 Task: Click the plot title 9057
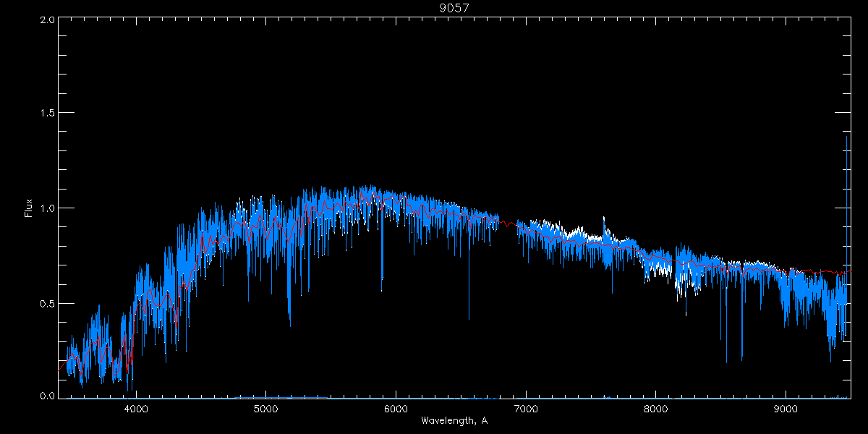point(454,8)
